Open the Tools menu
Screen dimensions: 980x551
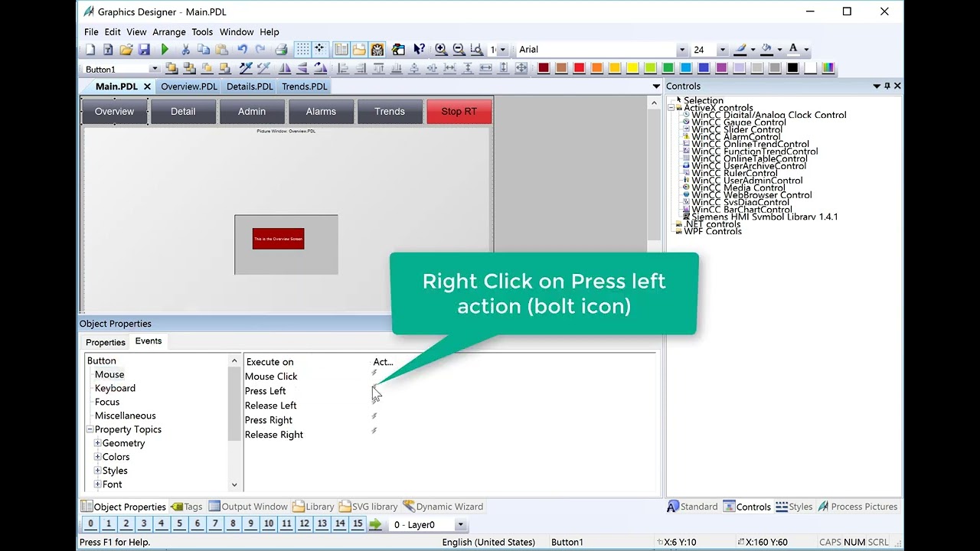coord(202,32)
